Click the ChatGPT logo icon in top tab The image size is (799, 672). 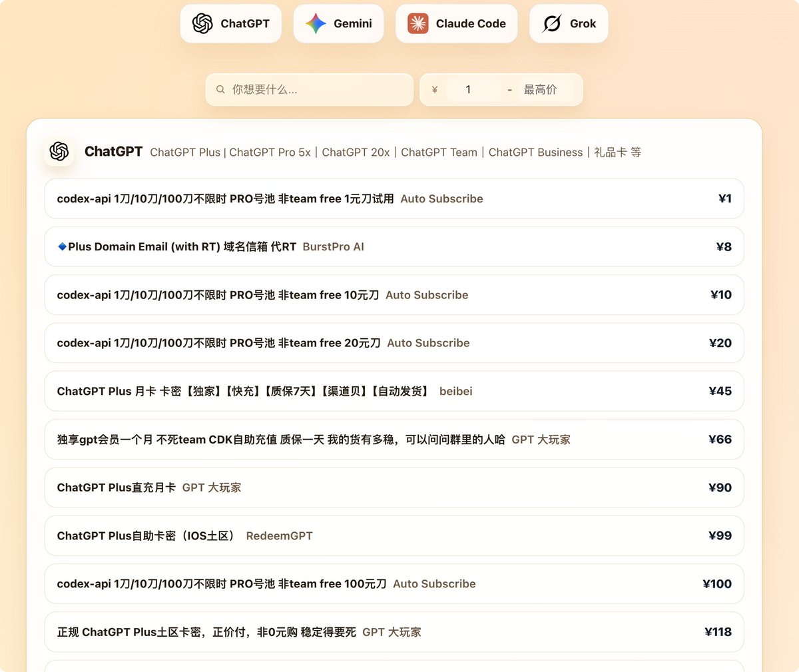(x=202, y=23)
